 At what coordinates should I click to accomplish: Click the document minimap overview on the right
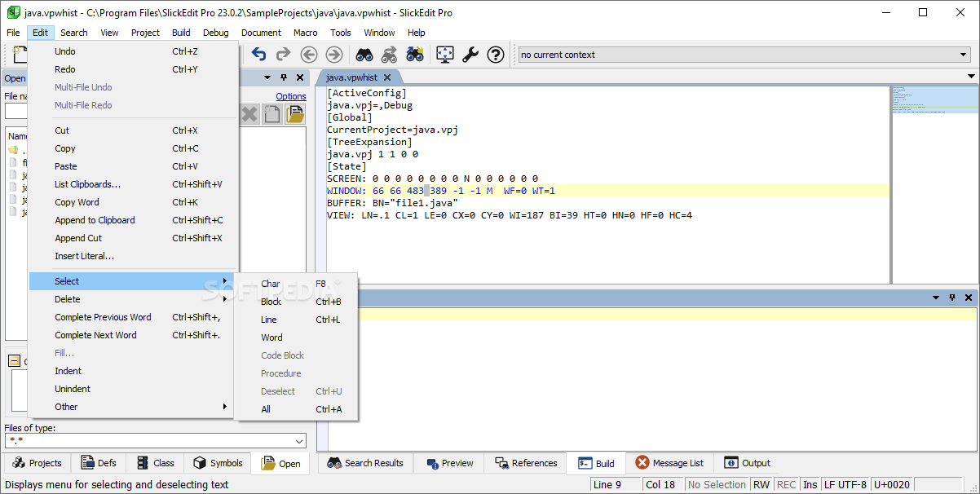click(x=934, y=183)
